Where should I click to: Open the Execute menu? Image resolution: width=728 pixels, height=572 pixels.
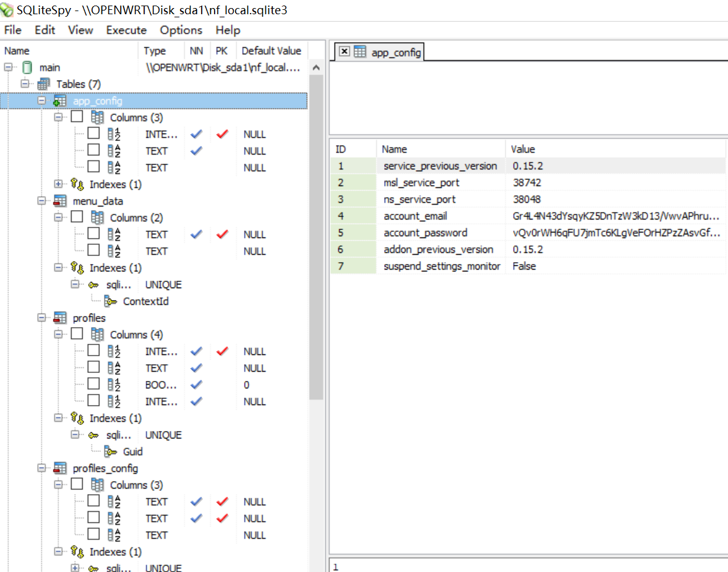[126, 30]
